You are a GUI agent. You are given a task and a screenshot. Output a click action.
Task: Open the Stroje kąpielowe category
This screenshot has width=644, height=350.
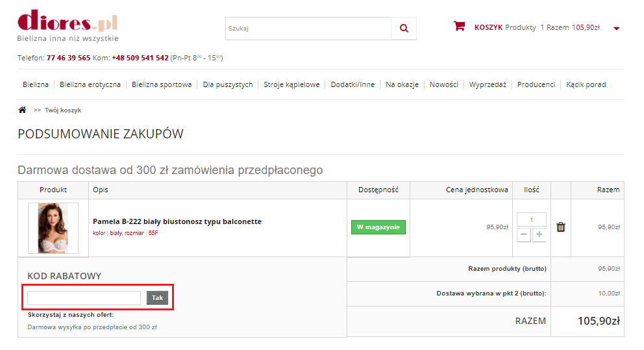pyautogui.click(x=291, y=84)
